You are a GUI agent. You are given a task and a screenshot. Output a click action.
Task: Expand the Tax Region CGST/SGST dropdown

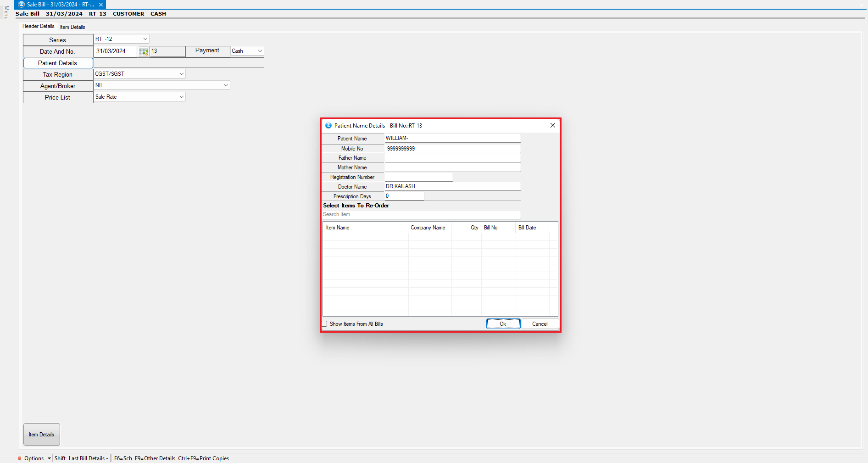[x=181, y=74]
